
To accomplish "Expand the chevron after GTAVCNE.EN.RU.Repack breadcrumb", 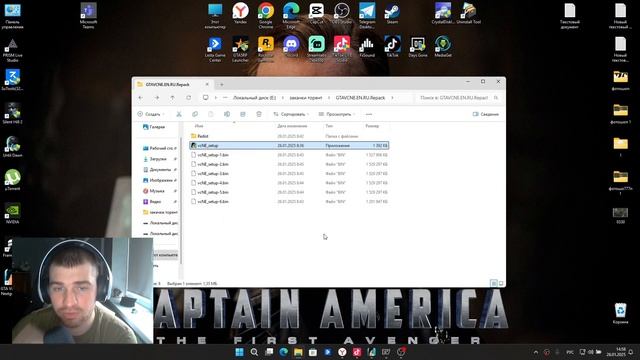I will [x=392, y=98].
